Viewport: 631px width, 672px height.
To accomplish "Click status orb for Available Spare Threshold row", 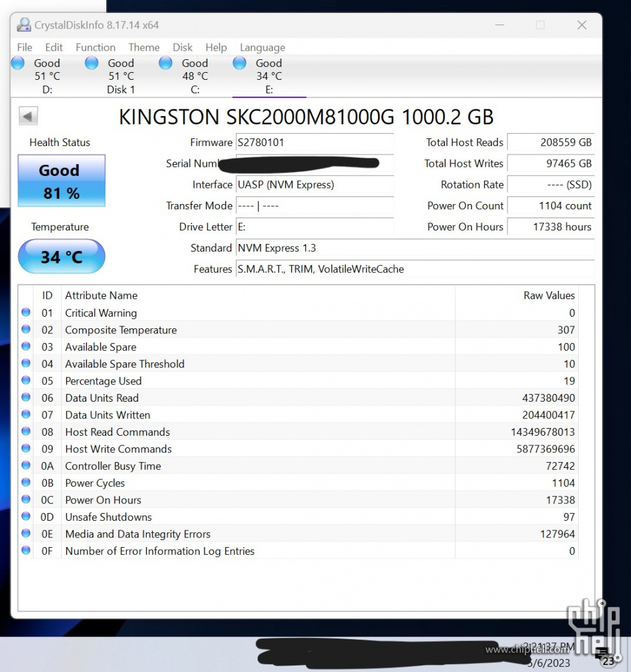I will coord(26,364).
